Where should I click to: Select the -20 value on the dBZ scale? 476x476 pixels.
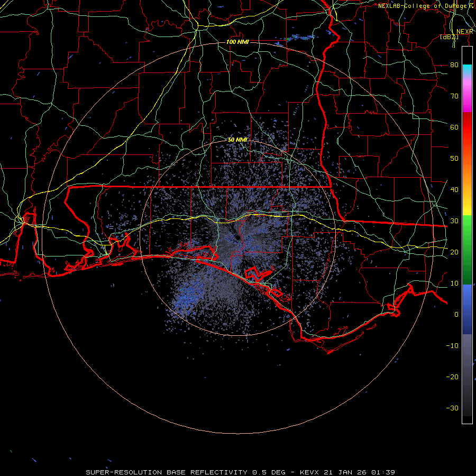tap(452, 377)
